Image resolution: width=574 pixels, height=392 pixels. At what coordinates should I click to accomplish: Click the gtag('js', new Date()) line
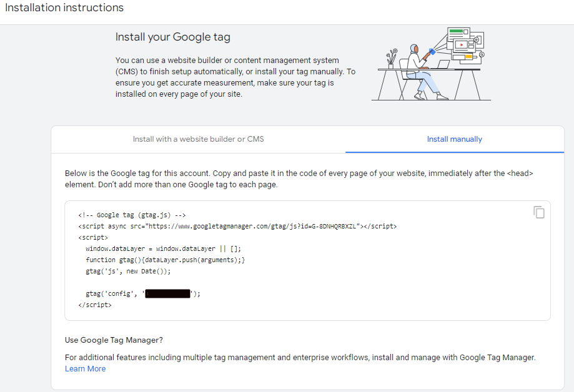coord(128,271)
